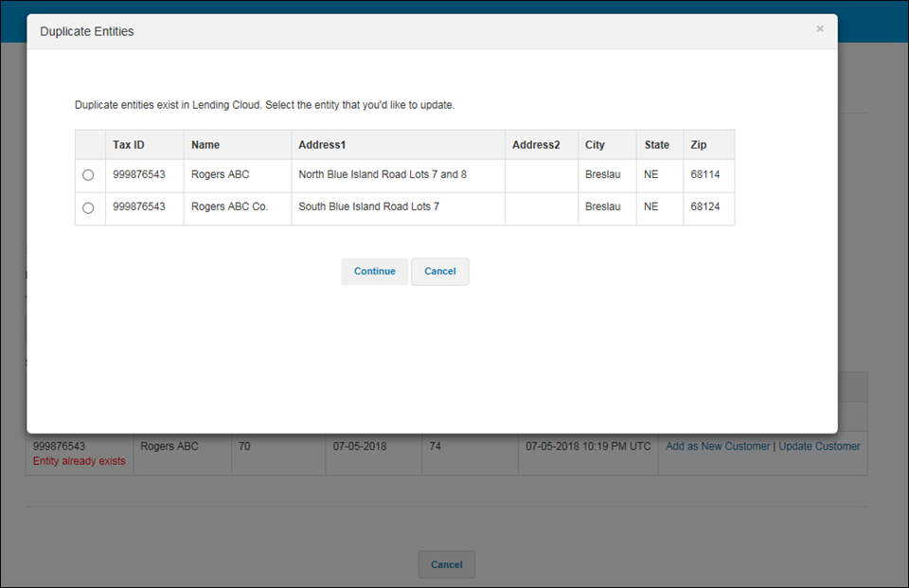Click the 'Entity already exists' error text
The width and height of the screenshot is (909, 588).
pyautogui.click(x=79, y=461)
